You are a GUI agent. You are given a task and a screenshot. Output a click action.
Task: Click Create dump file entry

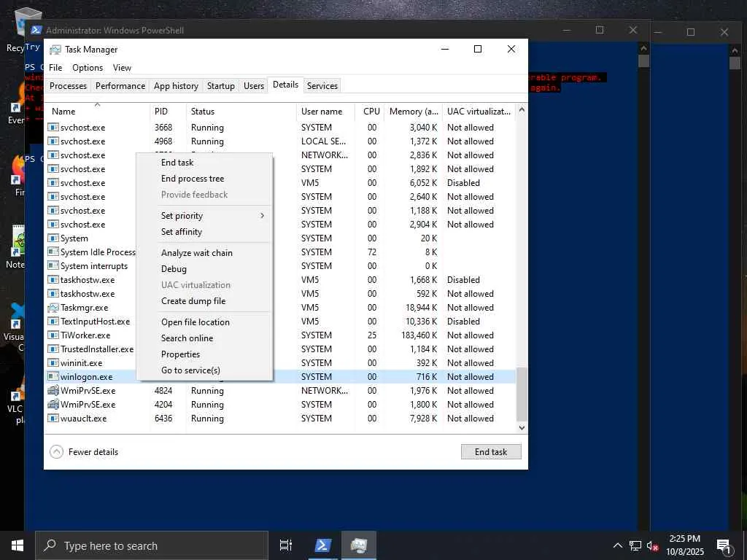point(193,301)
